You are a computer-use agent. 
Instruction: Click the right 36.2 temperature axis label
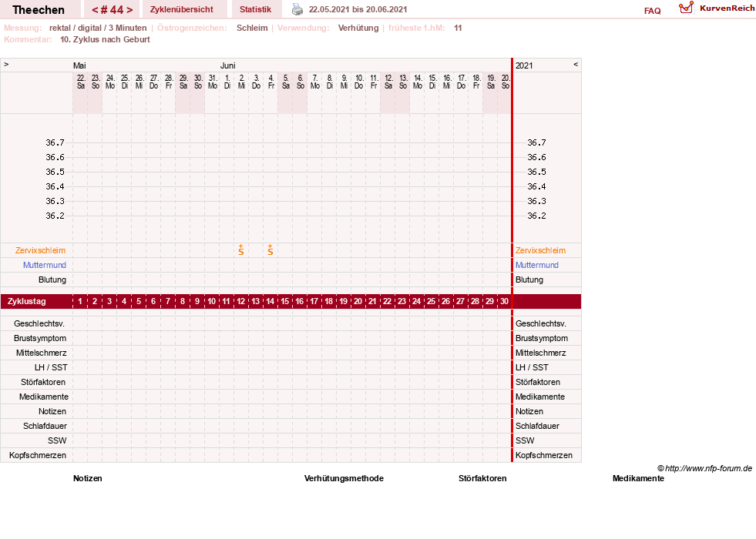[536, 216]
